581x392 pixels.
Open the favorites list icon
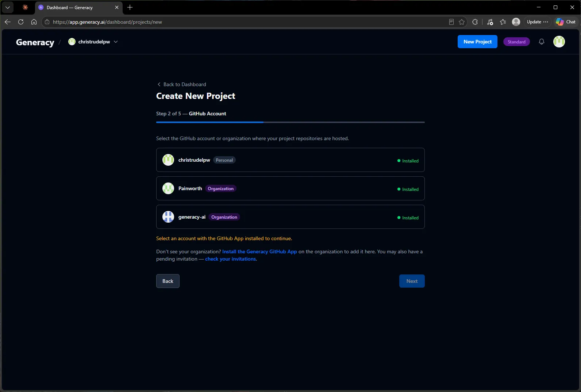click(503, 22)
